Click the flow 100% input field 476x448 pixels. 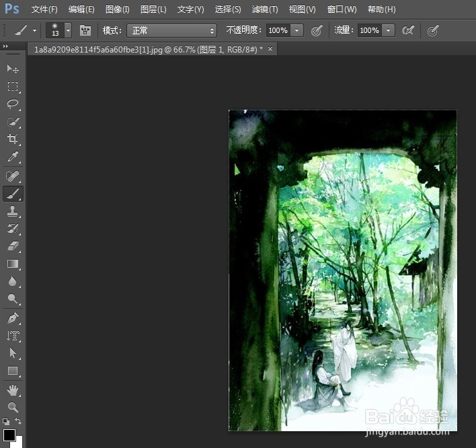[x=370, y=30]
